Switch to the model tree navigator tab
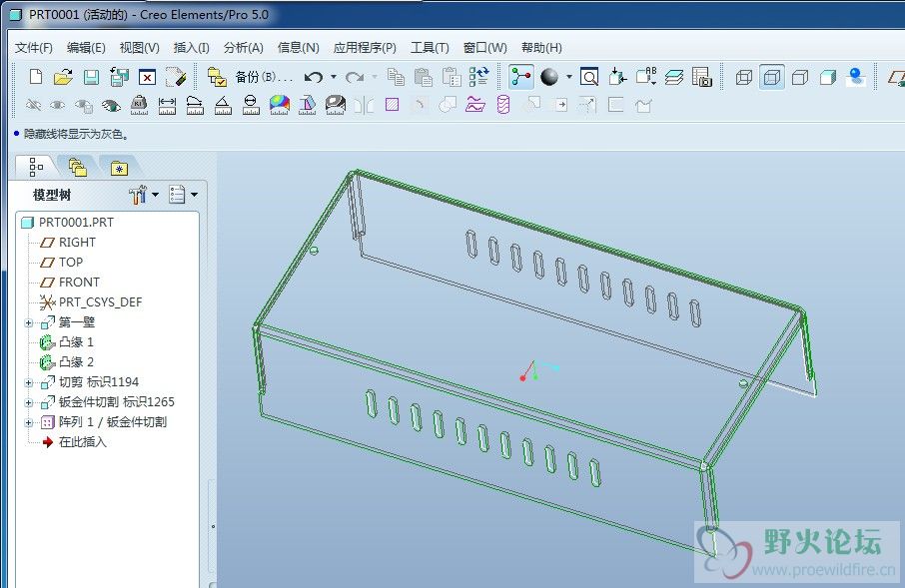This screenshot has height=588, width=905. click(36, 167)
